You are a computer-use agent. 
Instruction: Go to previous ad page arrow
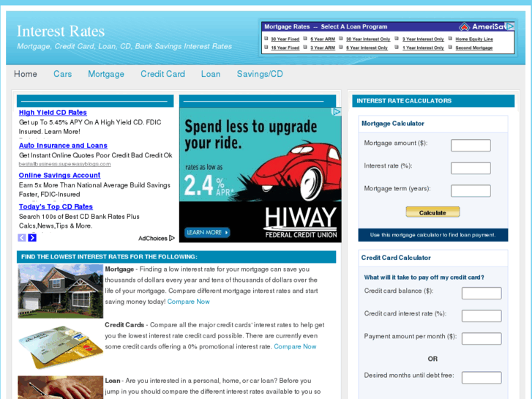click(22, 238)
